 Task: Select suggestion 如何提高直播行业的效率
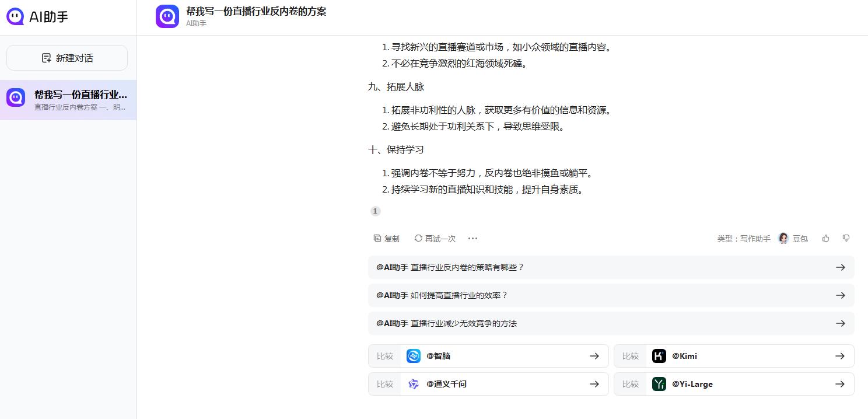point(611,295)
